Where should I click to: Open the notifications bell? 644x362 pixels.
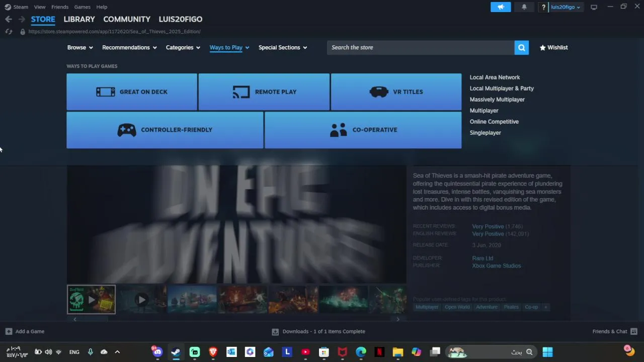(x=524, y=7)
